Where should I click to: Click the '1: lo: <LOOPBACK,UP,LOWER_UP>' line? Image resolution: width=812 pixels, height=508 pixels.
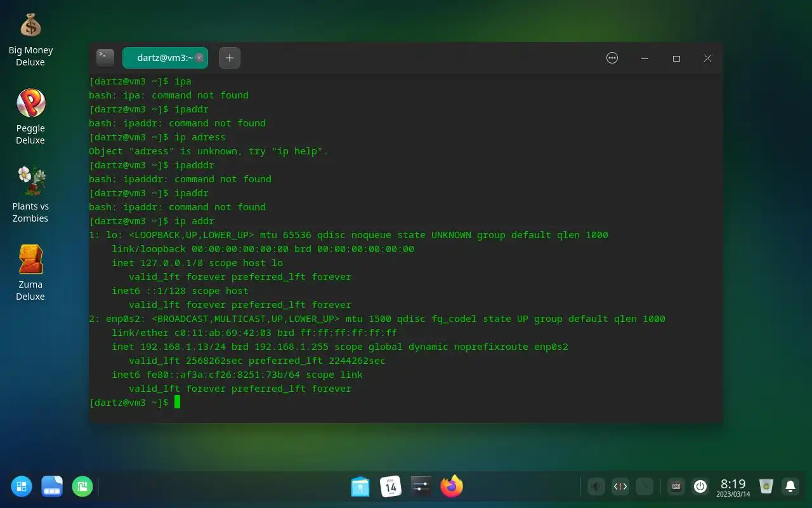point(348,235)
